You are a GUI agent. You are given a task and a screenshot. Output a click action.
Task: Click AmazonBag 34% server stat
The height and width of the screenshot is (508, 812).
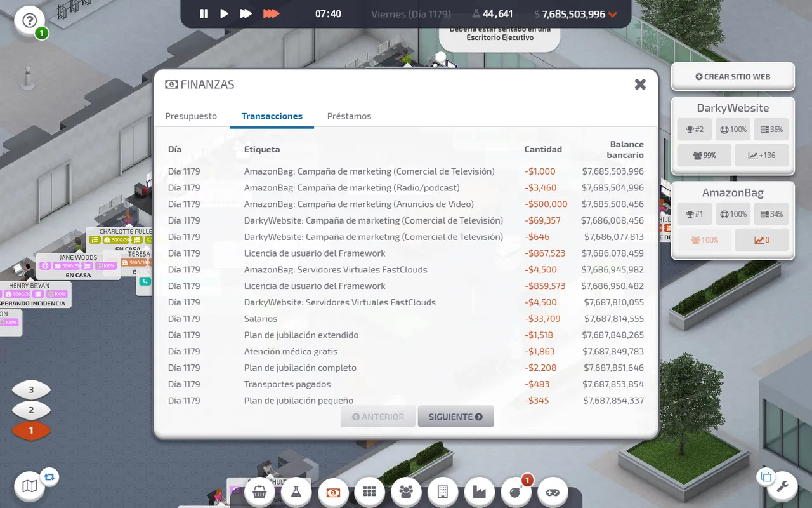pos(771,214)
